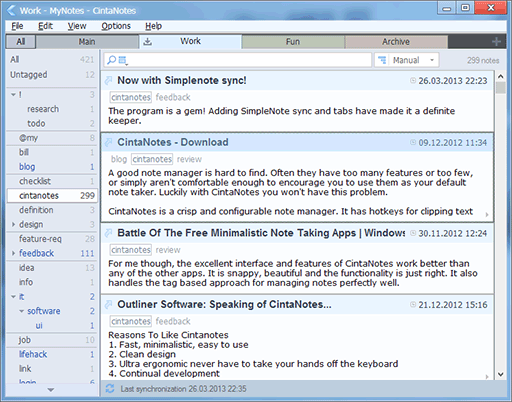Screen dimensions: 512x402
Task: Select the research tag
Action: (x=52, y=109)
